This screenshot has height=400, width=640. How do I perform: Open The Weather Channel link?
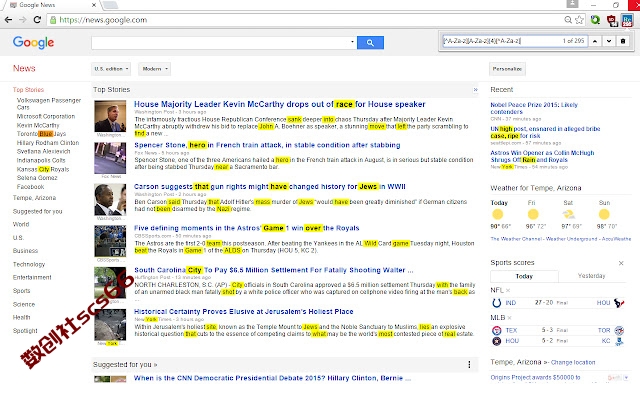pyautogui.click(x=516, y=239)
